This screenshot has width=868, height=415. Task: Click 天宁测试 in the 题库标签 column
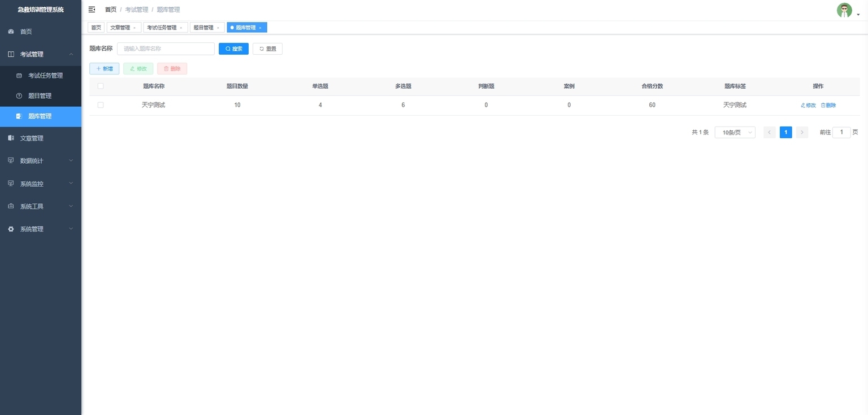tap(735, 105)
